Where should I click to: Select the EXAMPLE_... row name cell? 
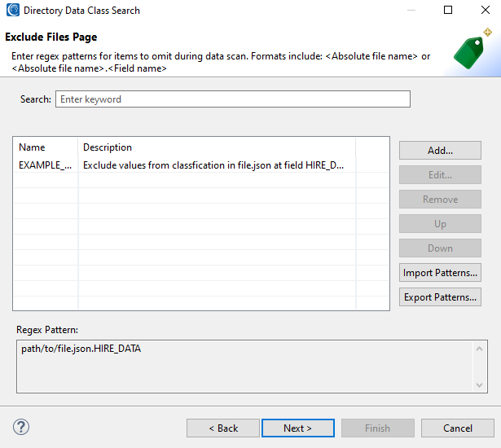[x=46, y=165]
